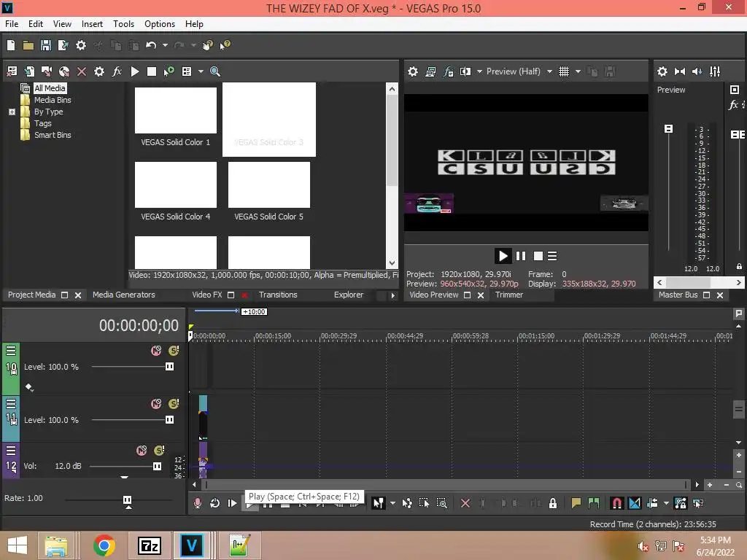Switch to the Explorer tab

coord(349,295)
